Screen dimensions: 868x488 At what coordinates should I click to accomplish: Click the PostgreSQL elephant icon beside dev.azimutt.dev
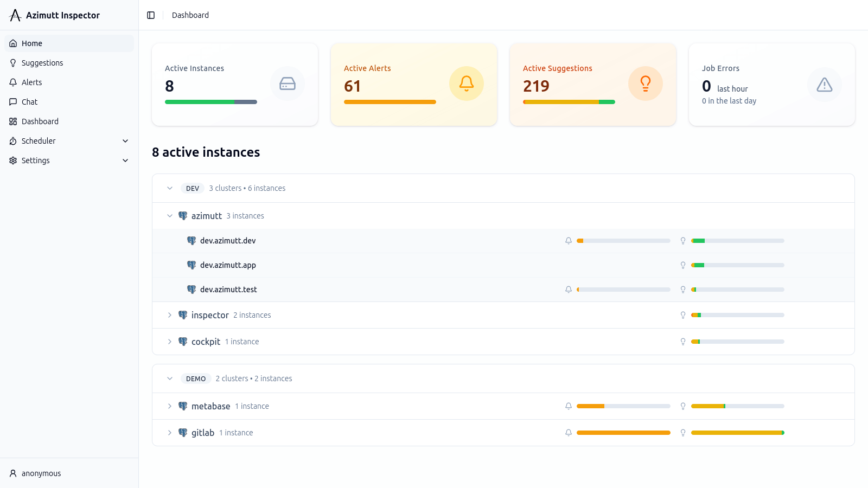pos(192,240)
